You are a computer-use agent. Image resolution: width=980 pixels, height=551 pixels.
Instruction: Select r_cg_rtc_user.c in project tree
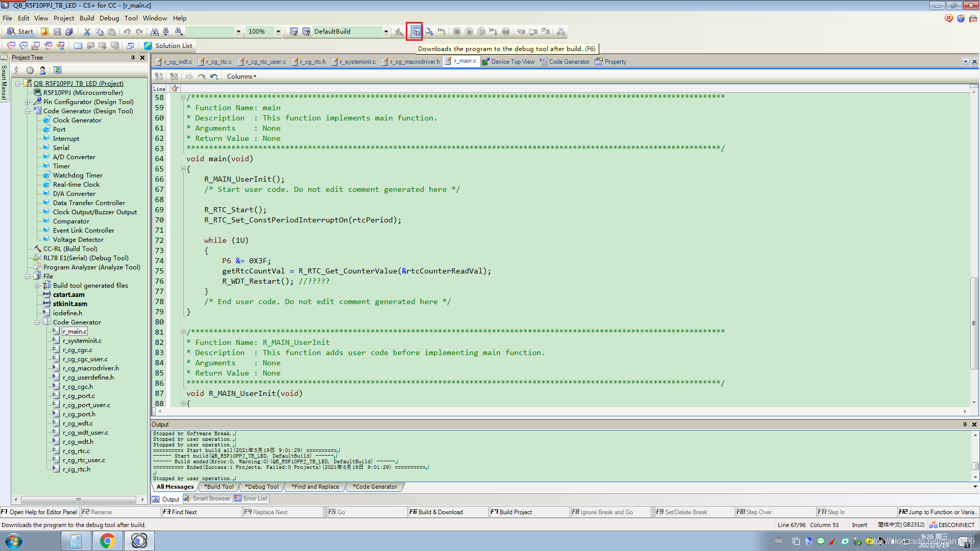coord(84,460)
